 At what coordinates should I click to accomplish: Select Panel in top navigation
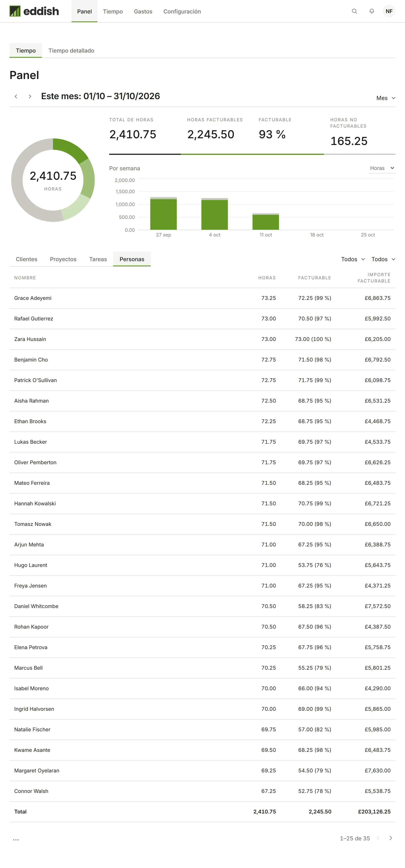click(x=84, y=11)
